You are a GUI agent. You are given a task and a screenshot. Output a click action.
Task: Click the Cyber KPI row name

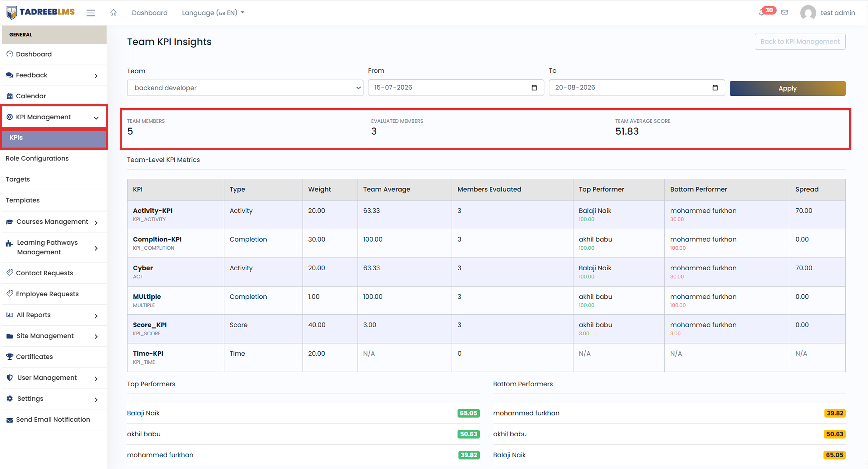pyautogui.click(x=143, y=268)
